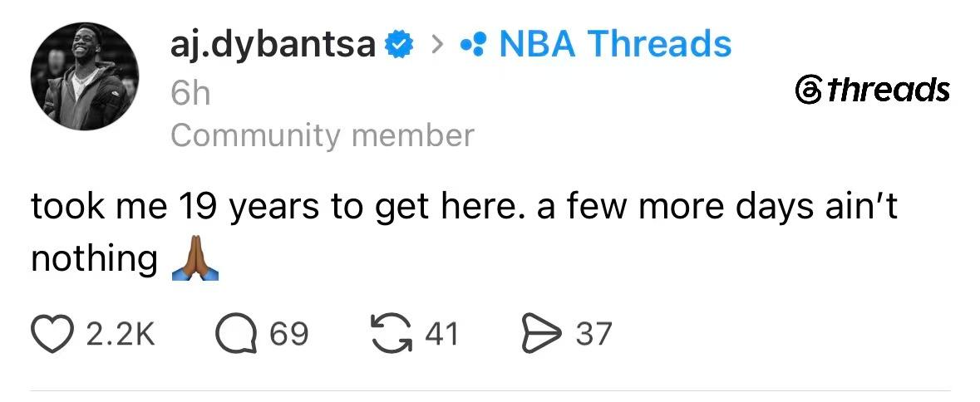This screenshot has height=402, width=980.
Task: View the 2.2K likes count
Action: click(120, 334)
